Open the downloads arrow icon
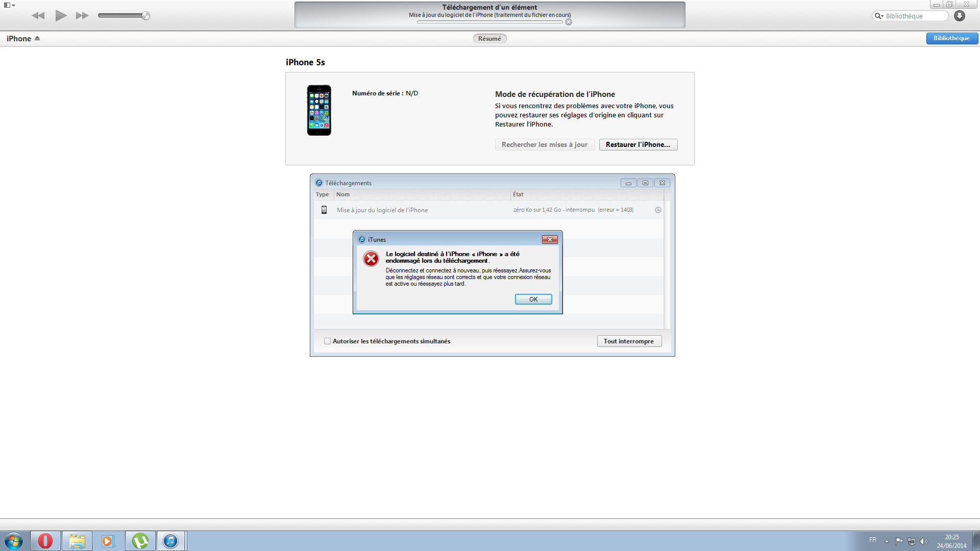Screen dimensions: 980x551 960,16
